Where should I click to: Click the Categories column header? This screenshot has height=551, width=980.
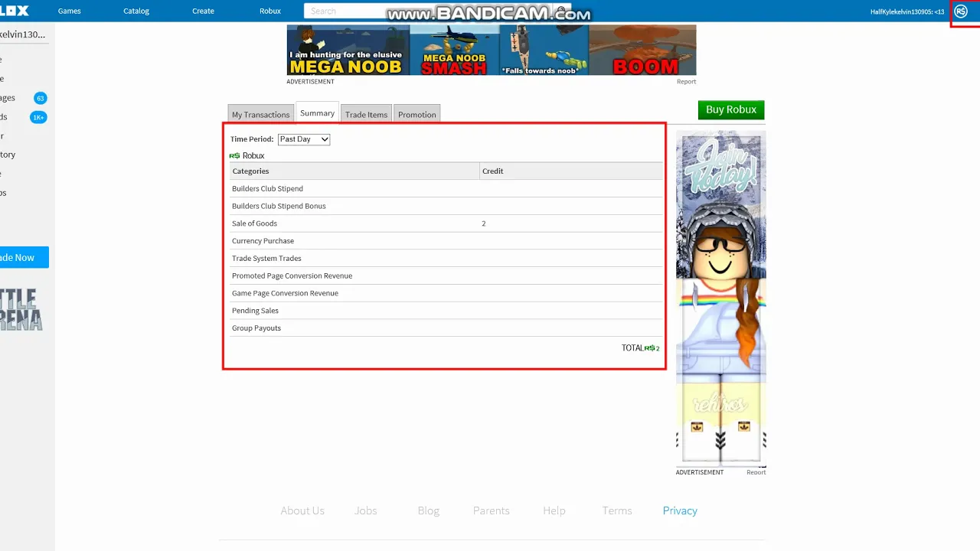(354, 171)
